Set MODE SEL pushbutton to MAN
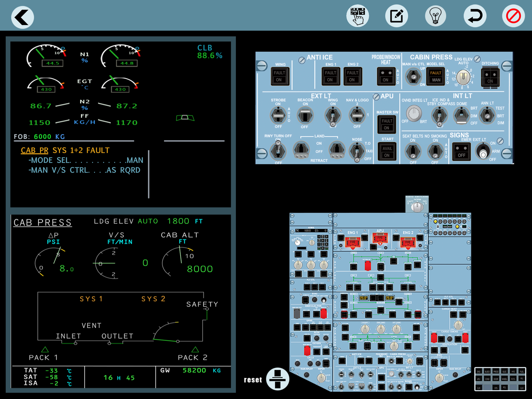The image size is (532, 399). click(x=436, y=77)
